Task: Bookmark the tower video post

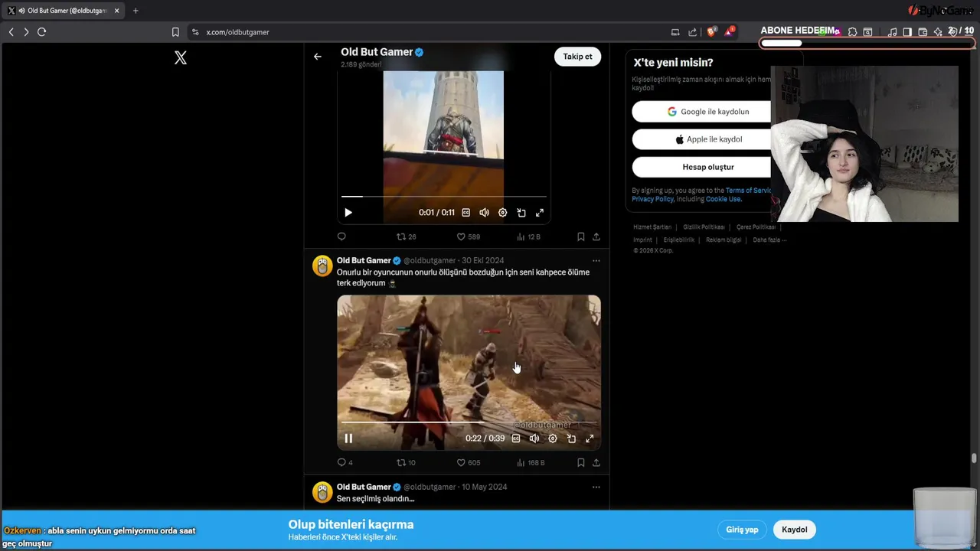Action: pos(581,236)
